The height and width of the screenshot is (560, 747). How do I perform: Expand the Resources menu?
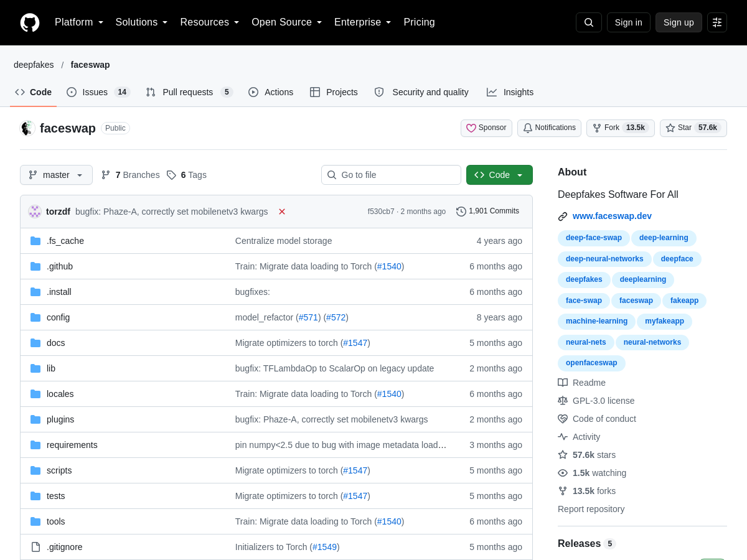pyautogui.click(x=210, y=22)
